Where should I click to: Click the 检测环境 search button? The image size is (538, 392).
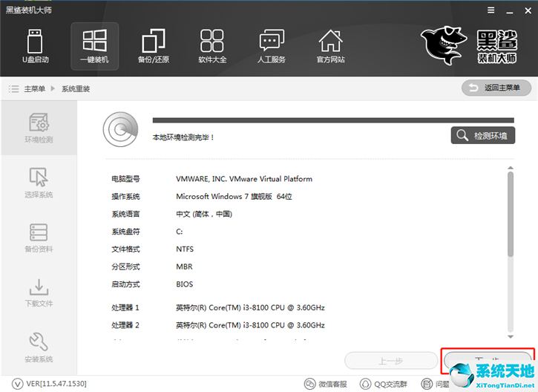pos(483,136)
